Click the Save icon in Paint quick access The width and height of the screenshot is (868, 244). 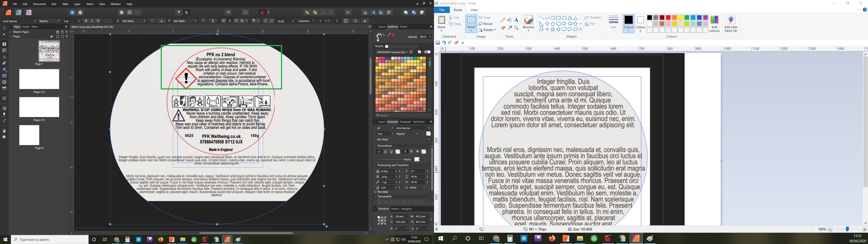[437, 43]
